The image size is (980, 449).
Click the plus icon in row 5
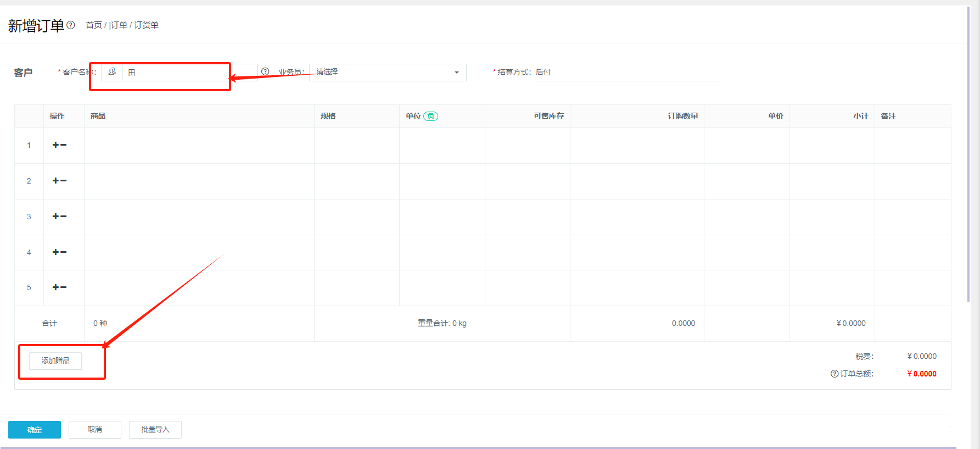55,287
